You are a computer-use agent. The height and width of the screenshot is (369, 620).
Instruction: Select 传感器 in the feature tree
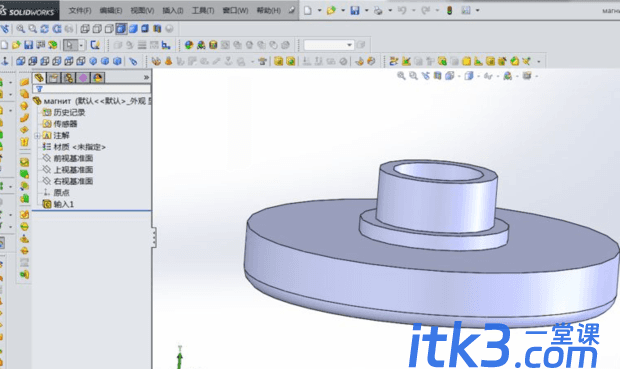coord(60,124)
